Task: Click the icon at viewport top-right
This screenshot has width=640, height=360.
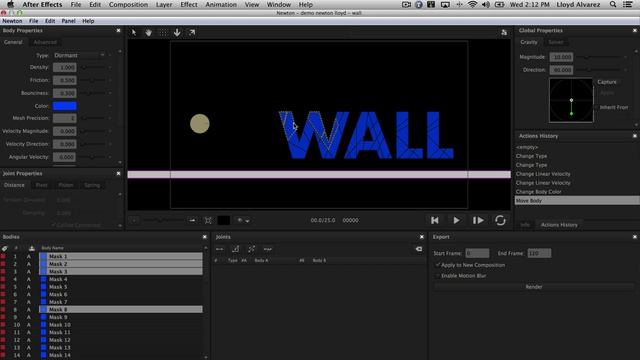Action: (x=504, y=33)
